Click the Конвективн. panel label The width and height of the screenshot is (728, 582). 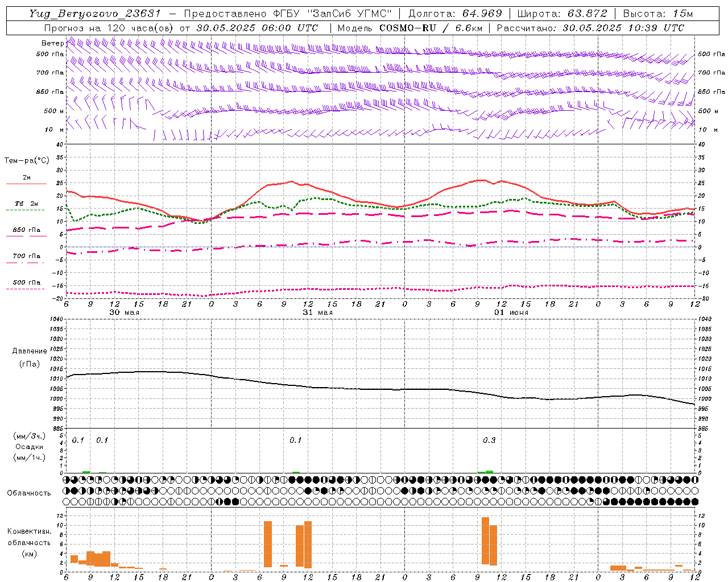coord(30,531)
